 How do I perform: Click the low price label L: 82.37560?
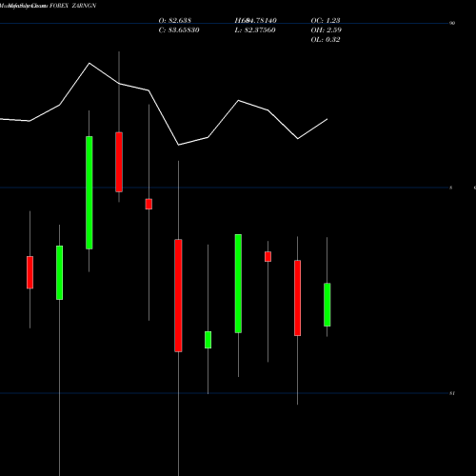tap(255, 30)
